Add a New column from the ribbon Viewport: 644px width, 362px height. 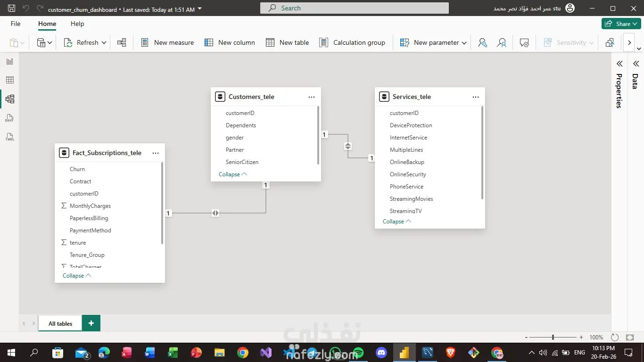pyautogui.click(x=230, y=42)
